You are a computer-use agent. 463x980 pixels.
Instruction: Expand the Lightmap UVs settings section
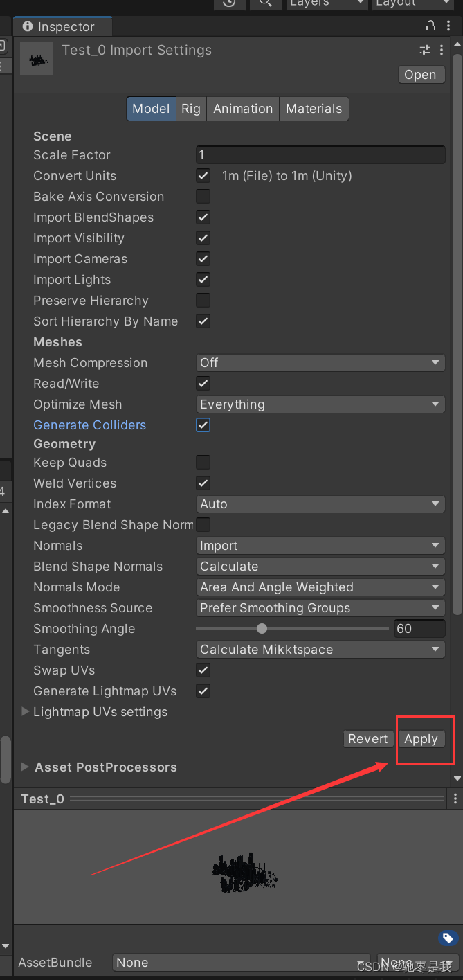(25, 711)
